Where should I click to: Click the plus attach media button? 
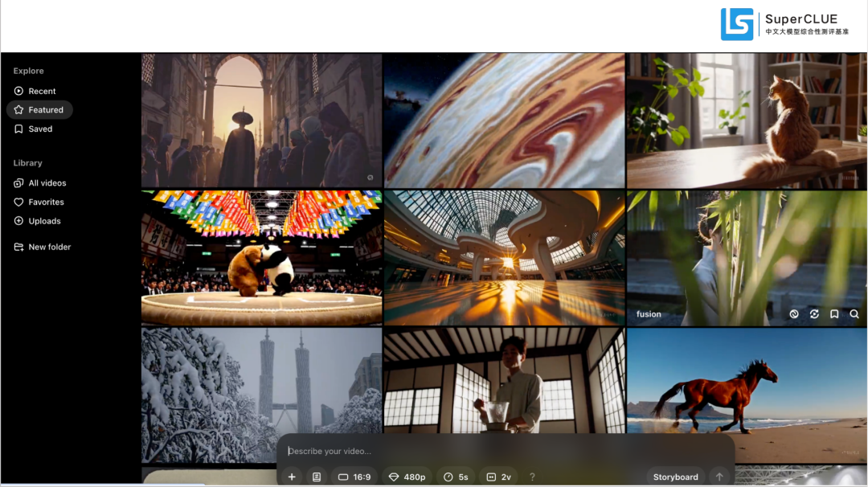pyautogui.click(x=292, y=477)
